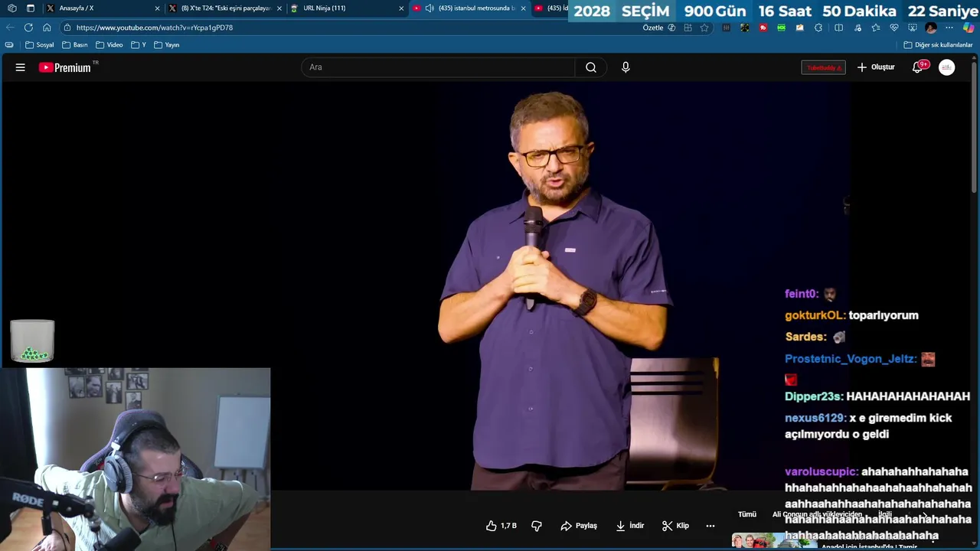Reload the page with refresh icon
The width and height of the screenshot is (980, 551).
pos(28,28)
